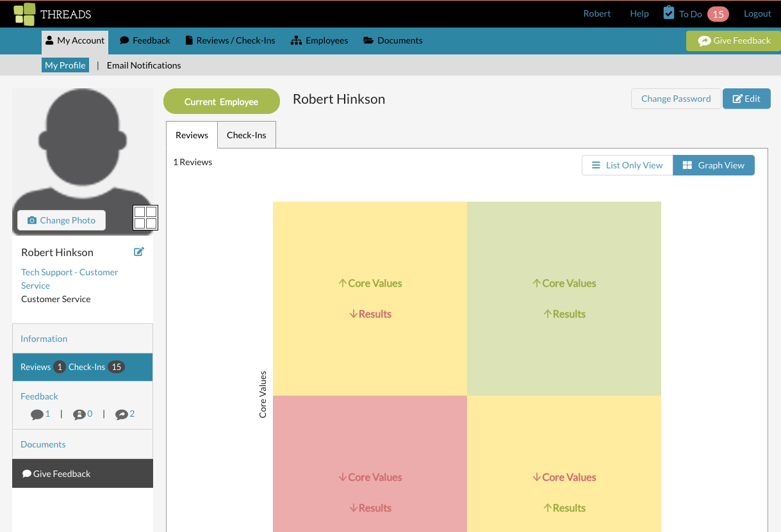Open the Check-Ins tab
Viewport: 781px width, 532px height.
click(x=247, y=135)
